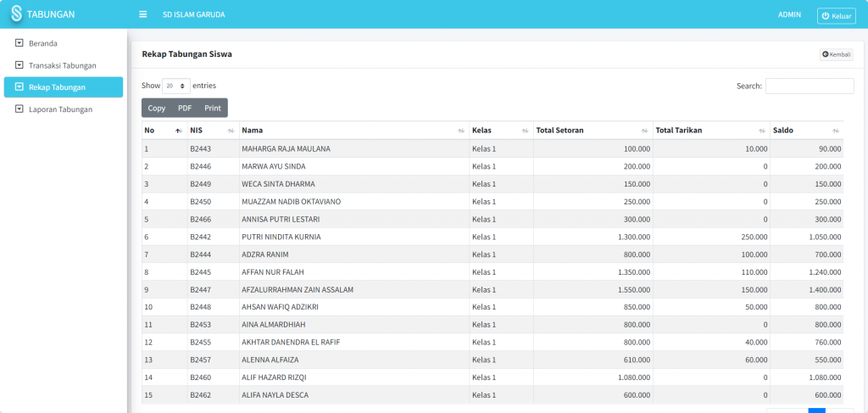
Task: Click Total Tarikan value 250.000
Action: tap(754, 237)
